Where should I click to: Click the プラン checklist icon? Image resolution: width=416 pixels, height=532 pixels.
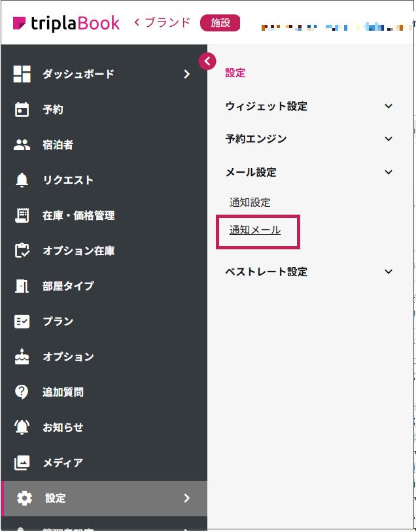tap(22, 321)
